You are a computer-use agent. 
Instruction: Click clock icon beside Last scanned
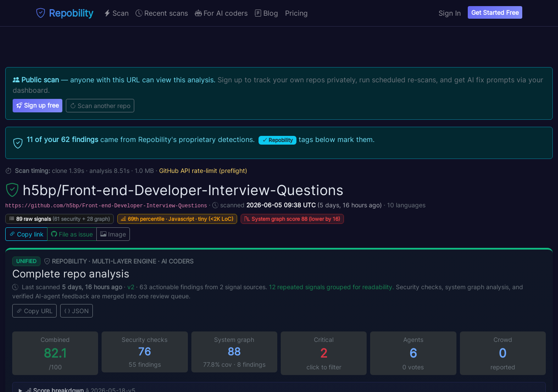point(15,287)
